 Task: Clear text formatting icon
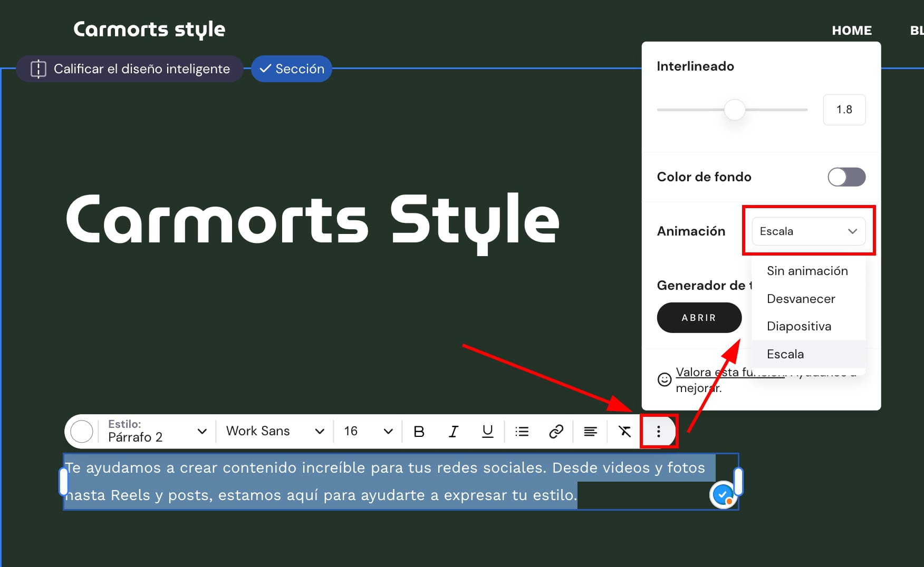tap(624, 432)
